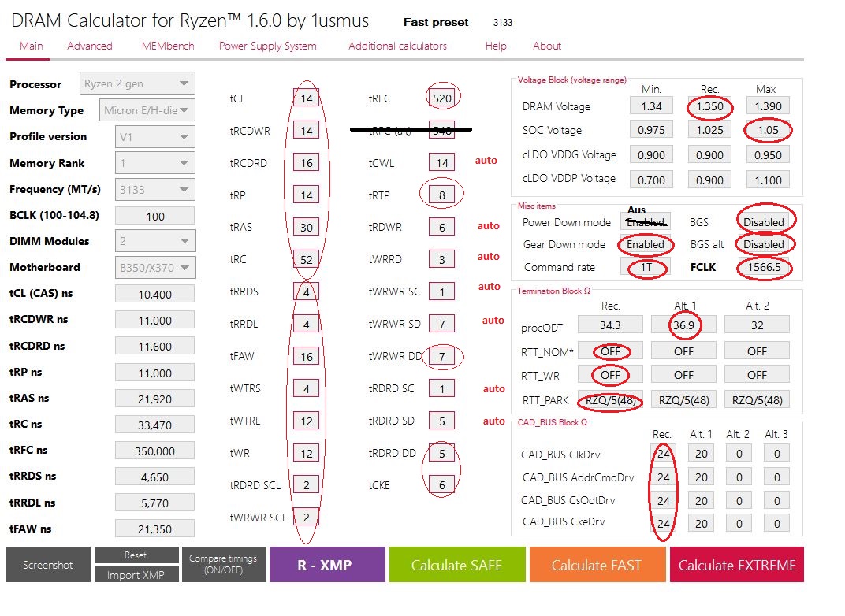Select the tWTRL value 12
The height and width of the screenshot is (616, 845).
(x=307, y=421)
